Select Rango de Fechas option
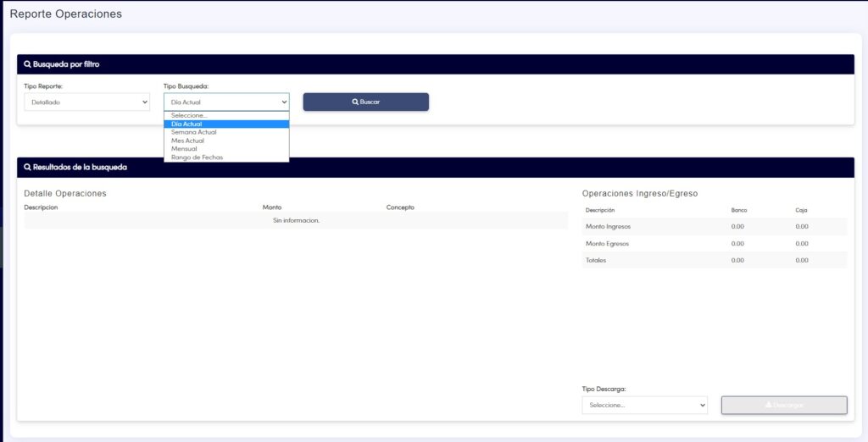Viewport: 868px width, 442px height. pyautogui.click(x=226, y=157)
